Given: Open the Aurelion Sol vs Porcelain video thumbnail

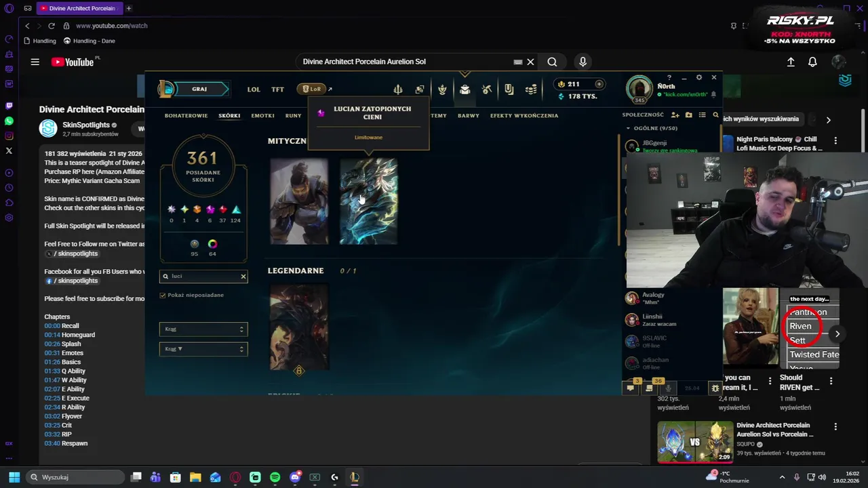Looking at the screenshot, I should 695,442.
